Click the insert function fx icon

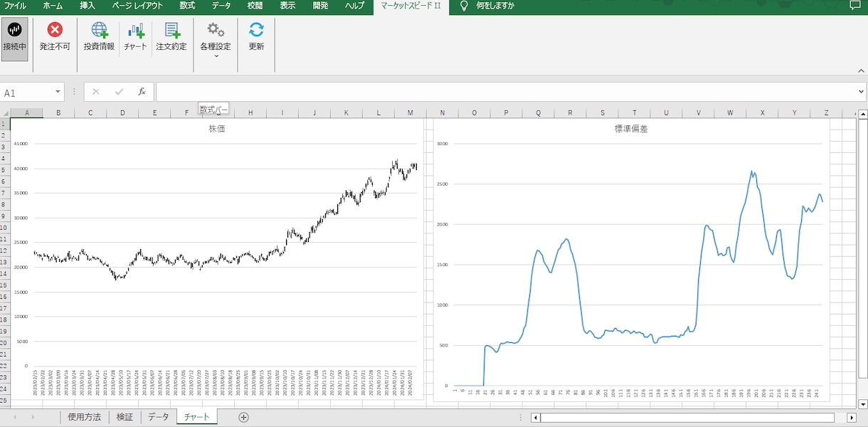click(x=142, y=92)
